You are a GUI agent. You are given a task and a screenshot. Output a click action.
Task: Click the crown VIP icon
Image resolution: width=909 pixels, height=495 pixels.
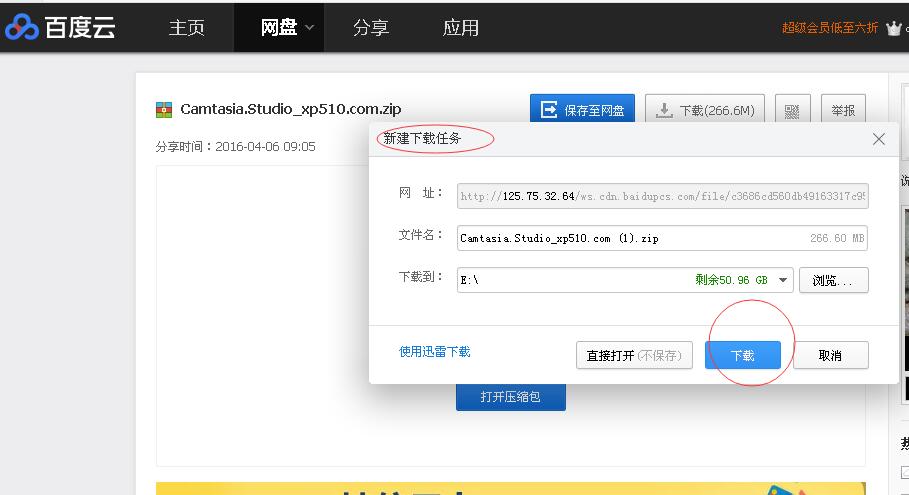coord(893,28)
